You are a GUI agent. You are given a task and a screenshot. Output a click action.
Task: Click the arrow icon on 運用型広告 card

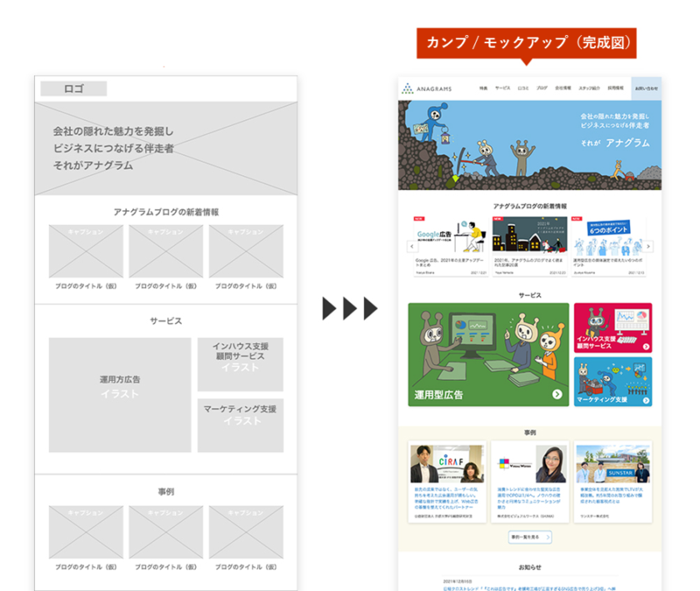tap(557, 394)
